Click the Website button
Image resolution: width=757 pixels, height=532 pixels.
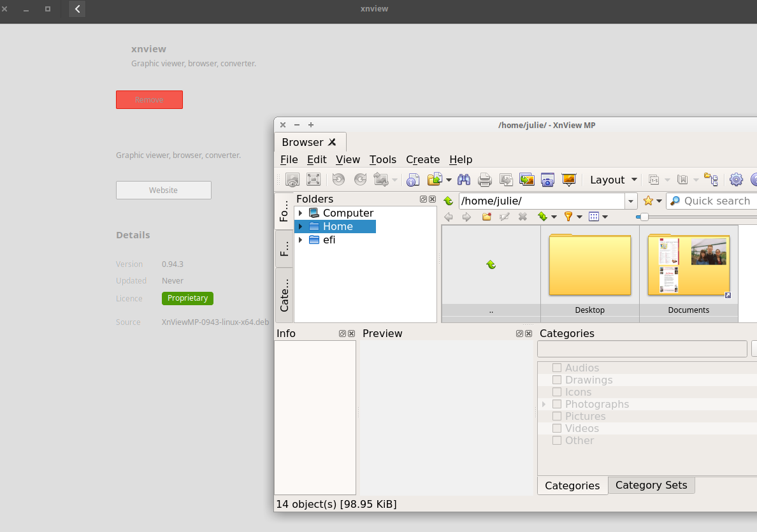163,190
